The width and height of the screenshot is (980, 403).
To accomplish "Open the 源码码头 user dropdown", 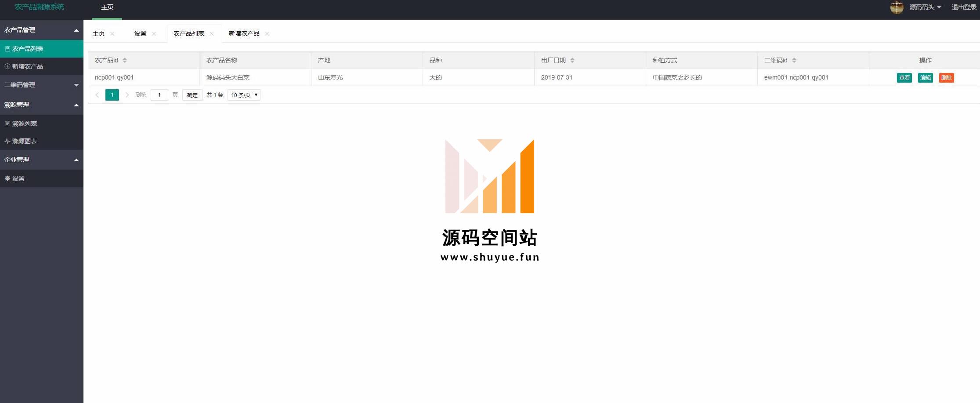I will pyautogui.click(x=925, y=7).
